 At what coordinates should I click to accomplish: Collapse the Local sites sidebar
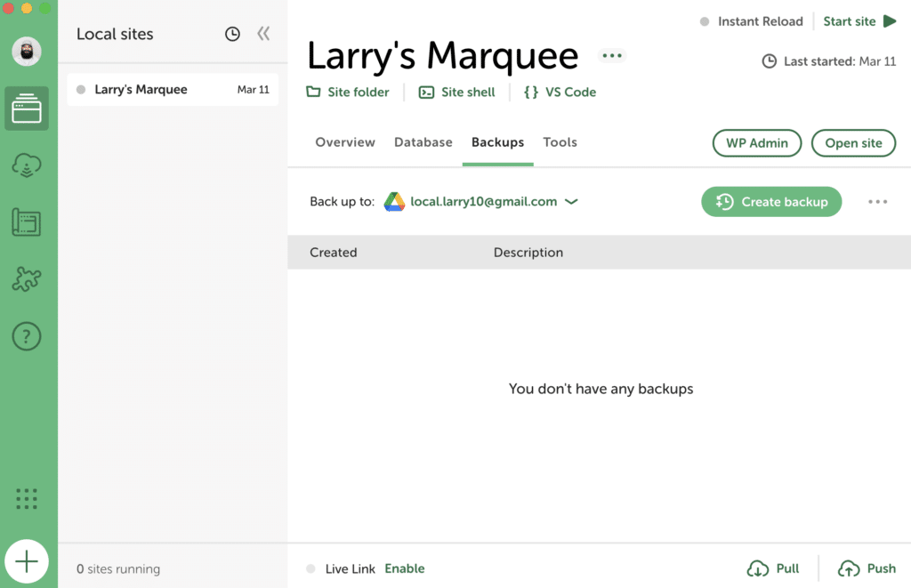263,34
